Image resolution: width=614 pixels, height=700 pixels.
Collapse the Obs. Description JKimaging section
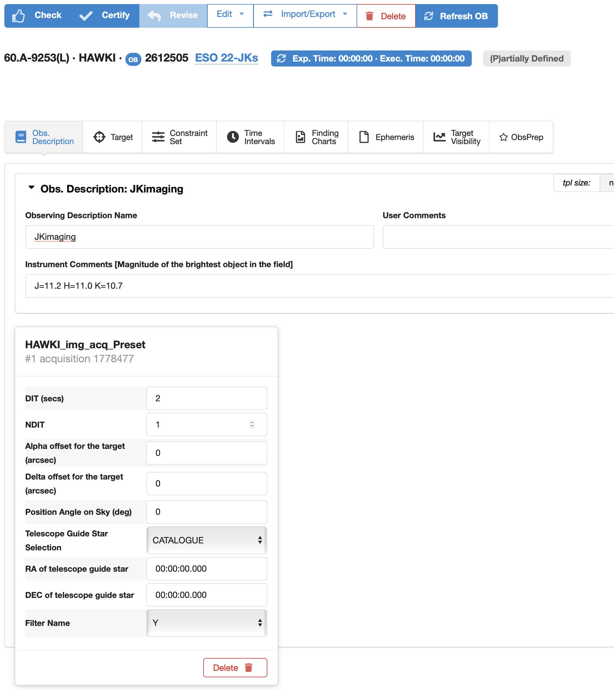[x=31, y=188]
